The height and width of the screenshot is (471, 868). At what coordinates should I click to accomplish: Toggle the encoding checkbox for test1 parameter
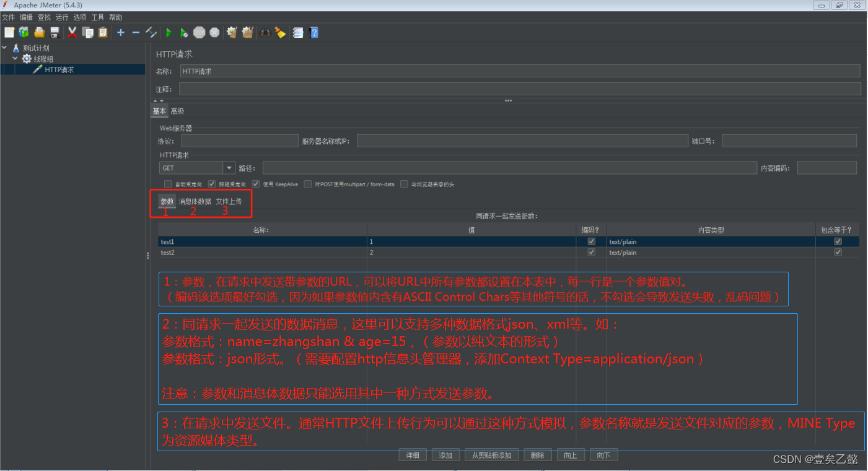tap(590, 241)
